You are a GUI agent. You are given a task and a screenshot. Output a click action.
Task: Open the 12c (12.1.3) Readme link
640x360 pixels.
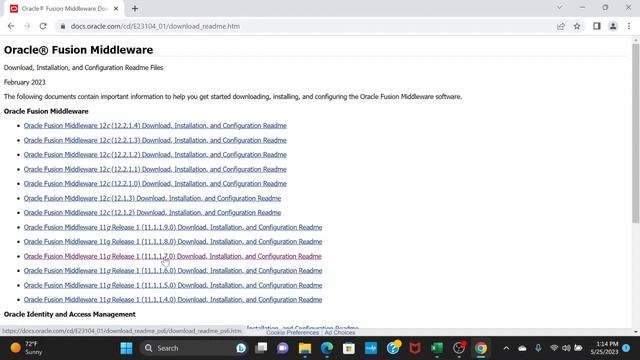tap(152, 198)
